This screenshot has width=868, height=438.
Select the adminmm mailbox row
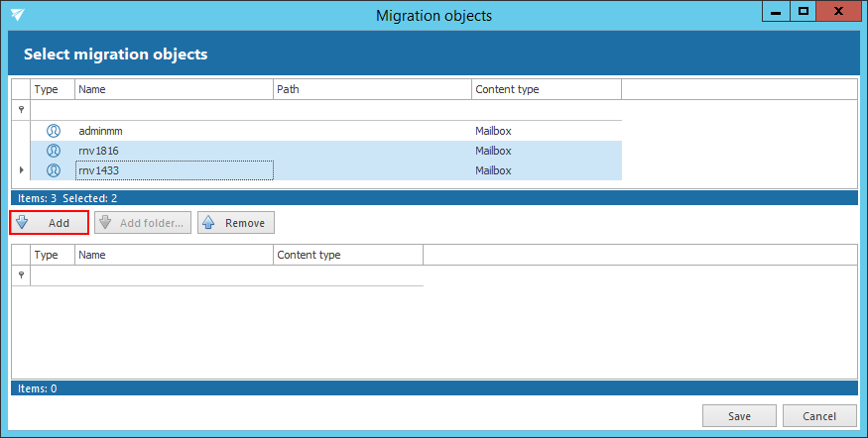pos(174,131)
